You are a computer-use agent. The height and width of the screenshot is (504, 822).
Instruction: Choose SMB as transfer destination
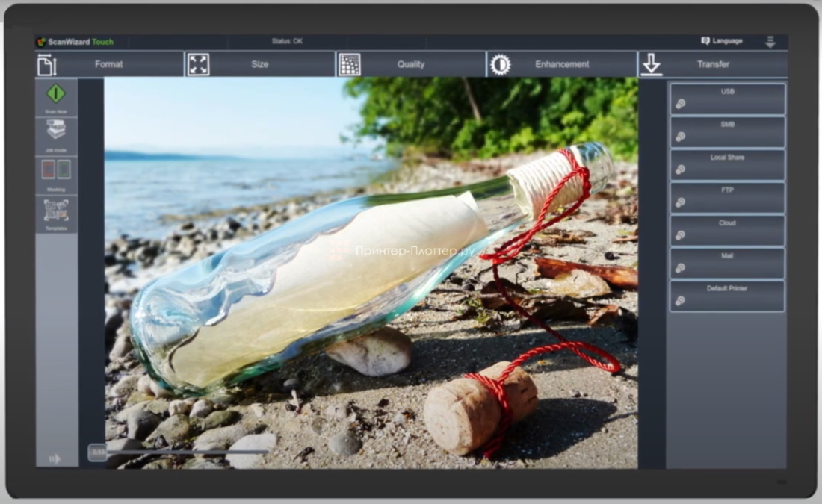click(x=727, y=131)
